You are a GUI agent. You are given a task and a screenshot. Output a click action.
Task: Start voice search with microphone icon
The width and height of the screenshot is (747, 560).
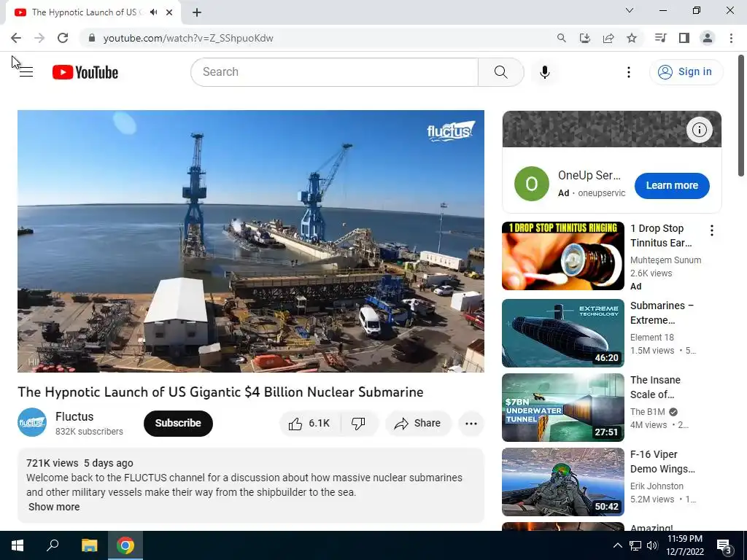[544, 72]
